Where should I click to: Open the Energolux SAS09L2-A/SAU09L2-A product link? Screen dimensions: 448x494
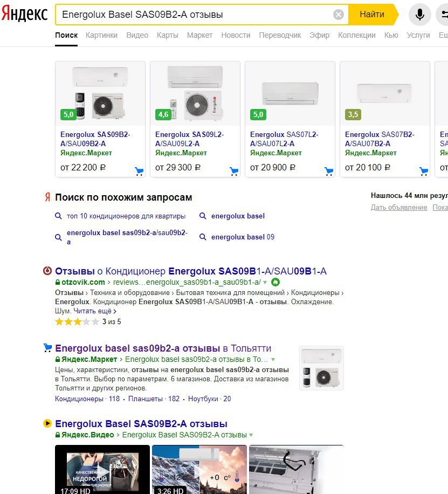point(189,139)
